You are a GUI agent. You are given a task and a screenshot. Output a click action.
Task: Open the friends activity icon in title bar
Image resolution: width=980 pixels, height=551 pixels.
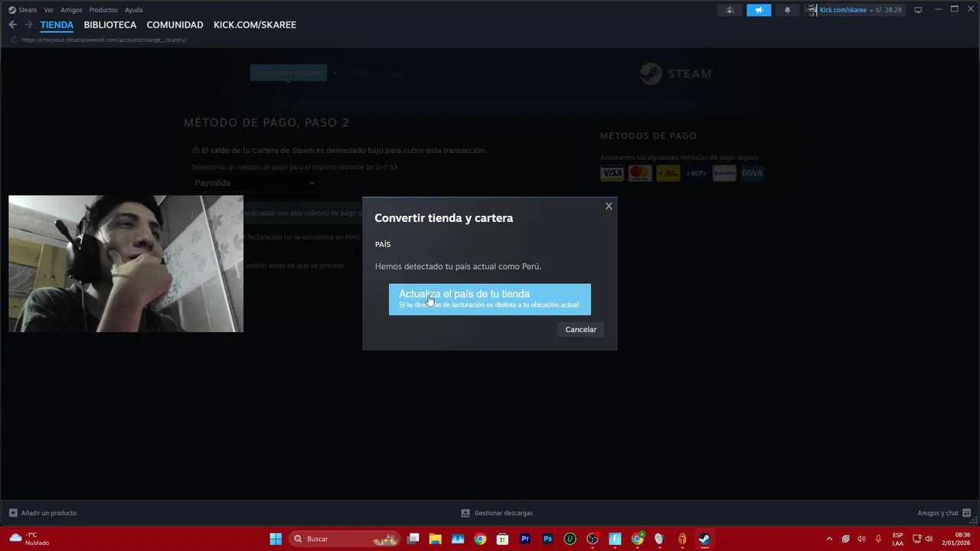click(730, 10)
